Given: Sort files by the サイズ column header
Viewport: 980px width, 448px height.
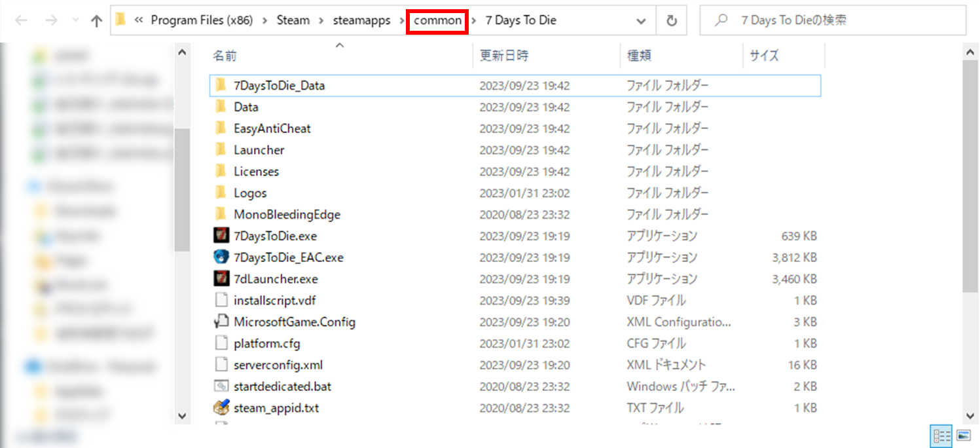Looking at the screenshot, I should (x=764, y=56).
